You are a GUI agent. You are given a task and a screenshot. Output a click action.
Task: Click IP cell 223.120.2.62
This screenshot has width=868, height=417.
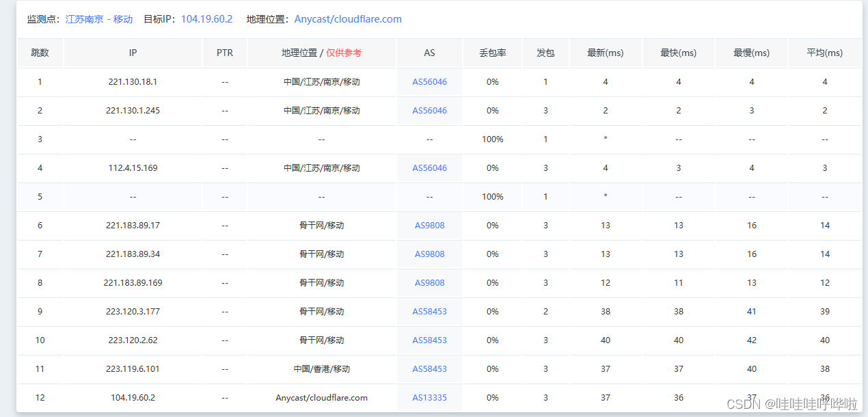point(133,340)
